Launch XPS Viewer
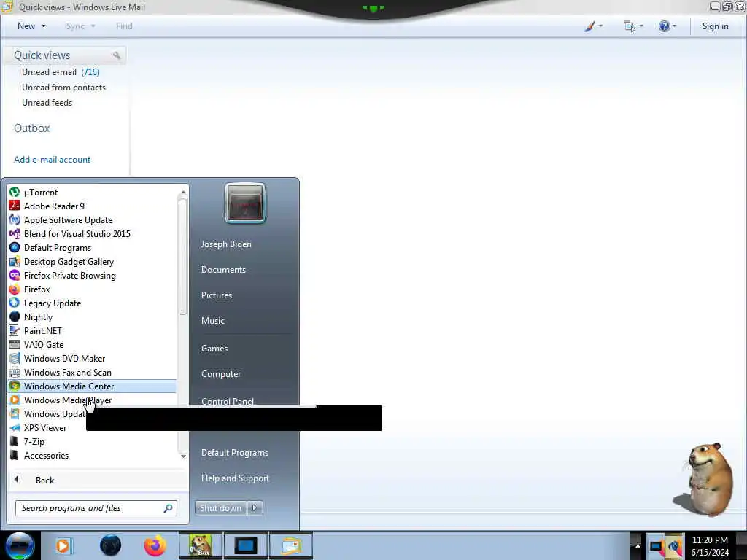Viewport: 747px width, 560px height. click(47, 427)
